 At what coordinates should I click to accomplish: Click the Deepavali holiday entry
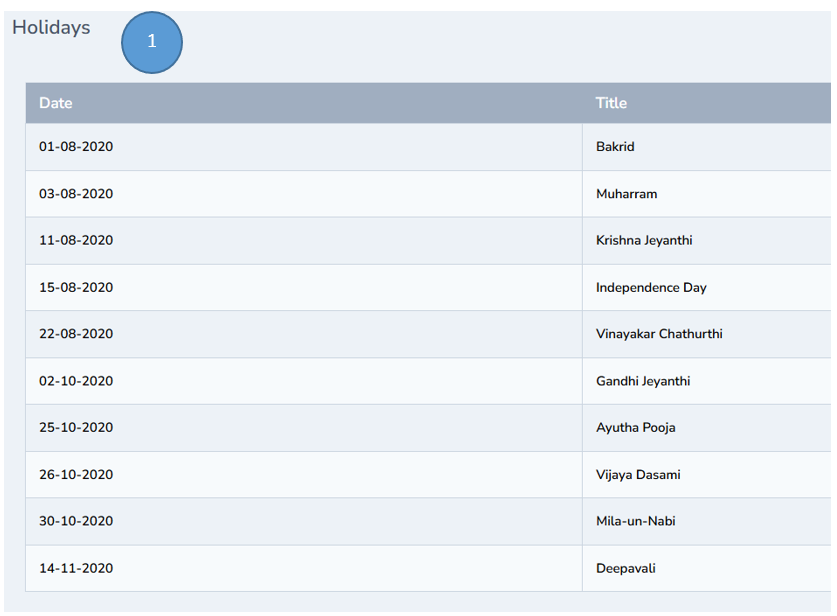(x=300, y=568)
